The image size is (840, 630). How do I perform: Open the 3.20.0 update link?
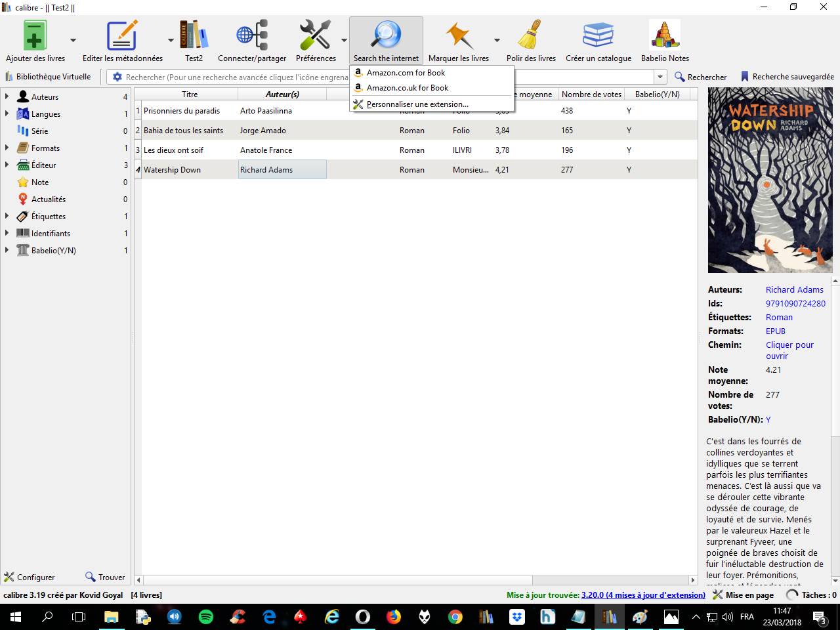click(x=643, y=595)
